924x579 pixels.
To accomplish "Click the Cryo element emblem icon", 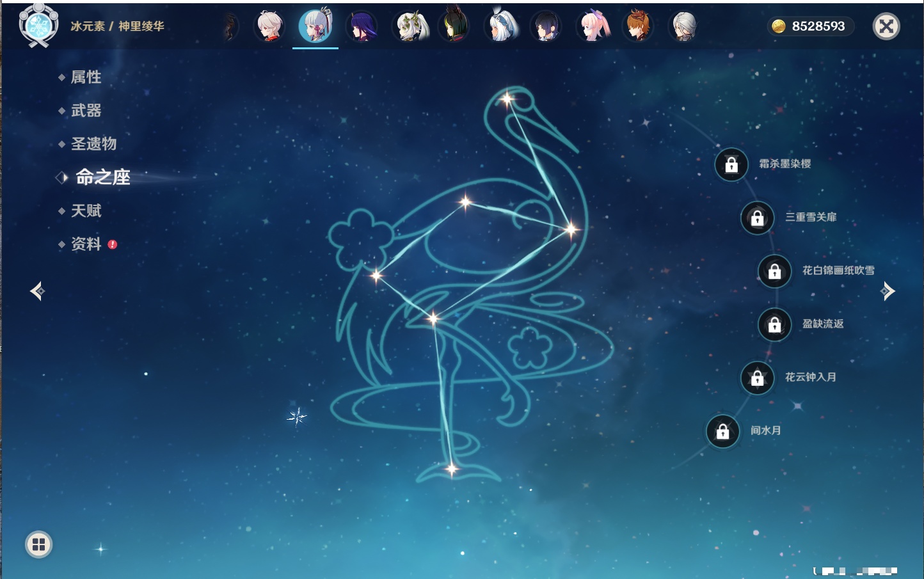I will tap(38, 26).
